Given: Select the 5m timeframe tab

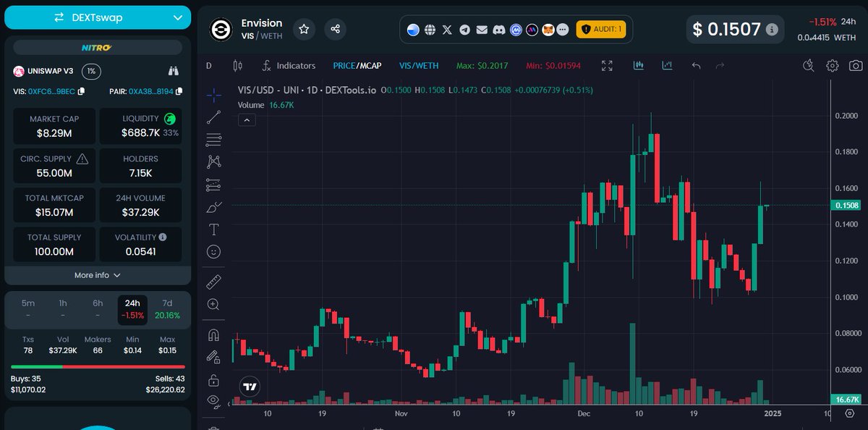Looking at the screenshot, I should point(27,309).
